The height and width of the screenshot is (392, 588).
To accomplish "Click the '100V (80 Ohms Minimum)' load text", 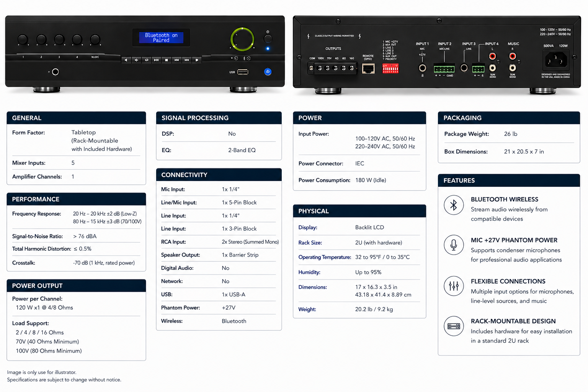I will coord(49,351).
